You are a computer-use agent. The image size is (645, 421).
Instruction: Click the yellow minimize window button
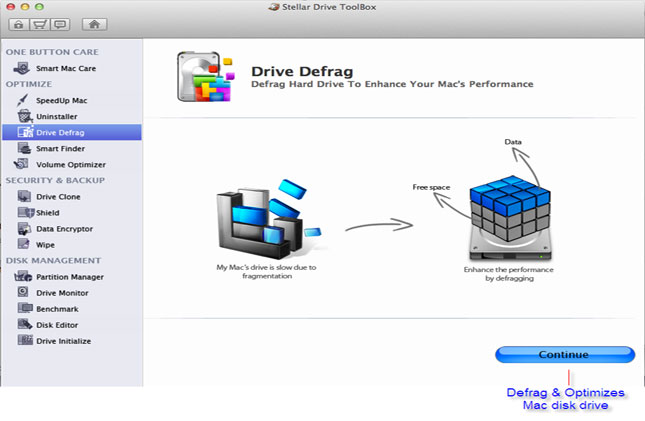click(x=25, y=7)
